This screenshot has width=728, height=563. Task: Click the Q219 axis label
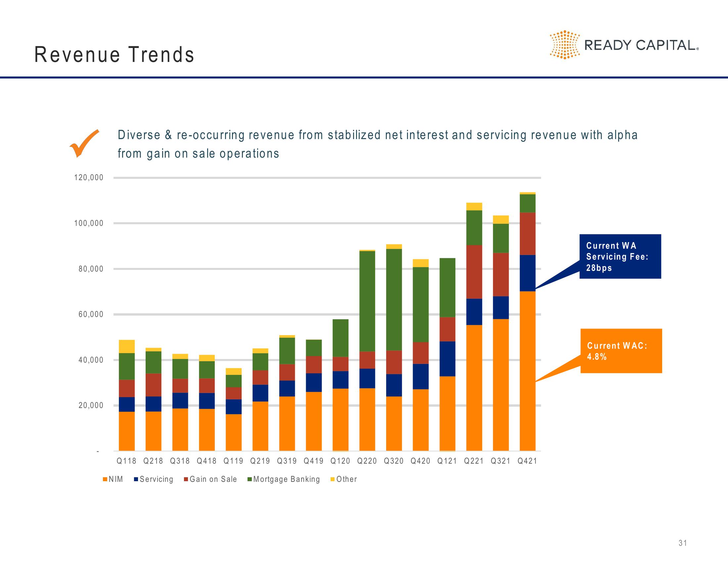click(x=260, y=461)
